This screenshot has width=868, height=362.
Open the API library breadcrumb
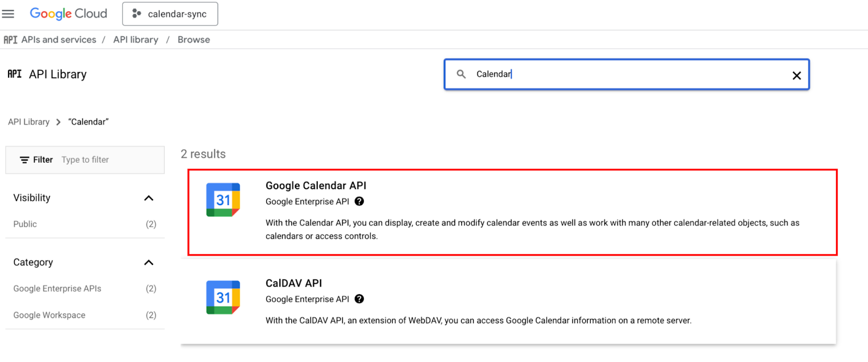pos(136,40)
